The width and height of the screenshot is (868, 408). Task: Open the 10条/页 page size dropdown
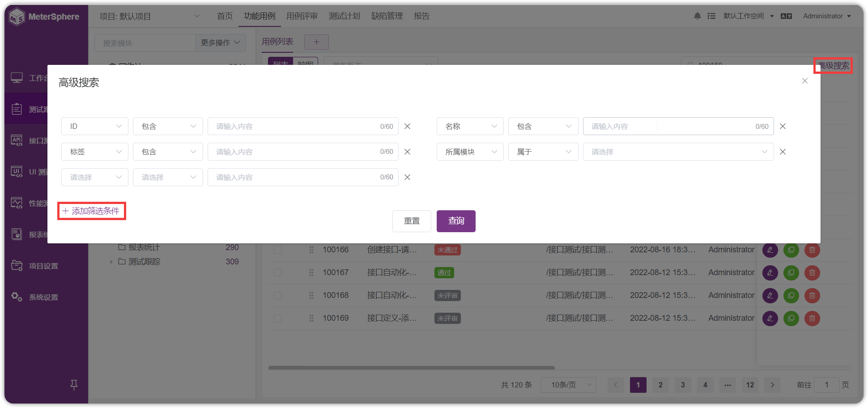[568, 385]
